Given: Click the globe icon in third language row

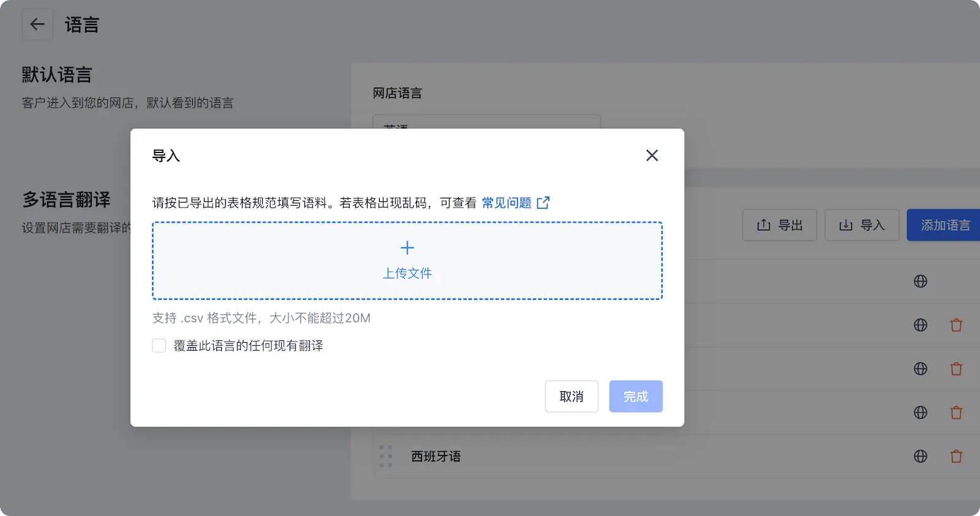Looking at the screenshot, I should (x=921, y=369).
